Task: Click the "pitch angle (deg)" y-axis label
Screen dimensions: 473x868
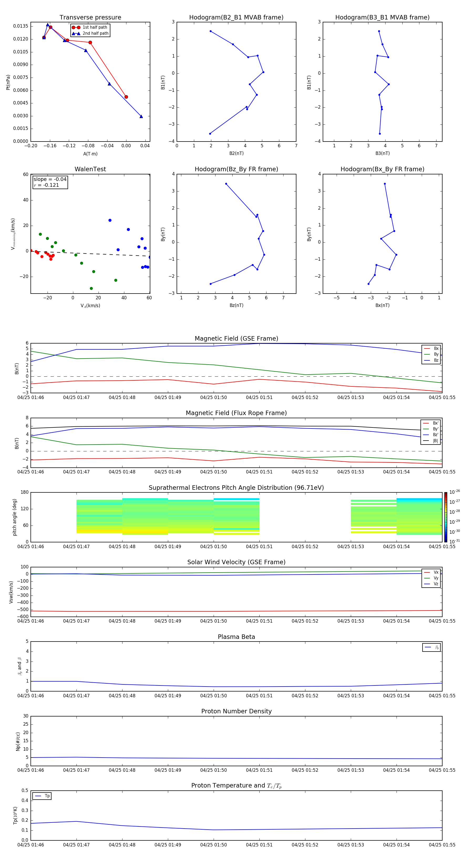Action: click(x=14, y=517)
